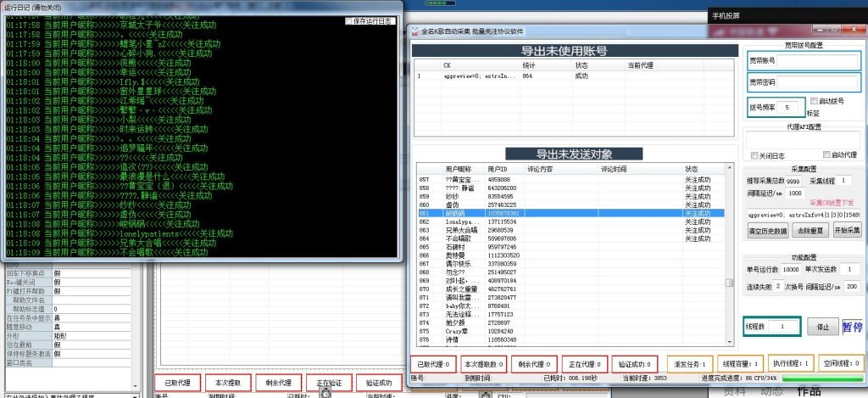Click the 拨号频率 value field
Image resolution: width=868 pixels, height=398 pixels.
click(793, 108)
